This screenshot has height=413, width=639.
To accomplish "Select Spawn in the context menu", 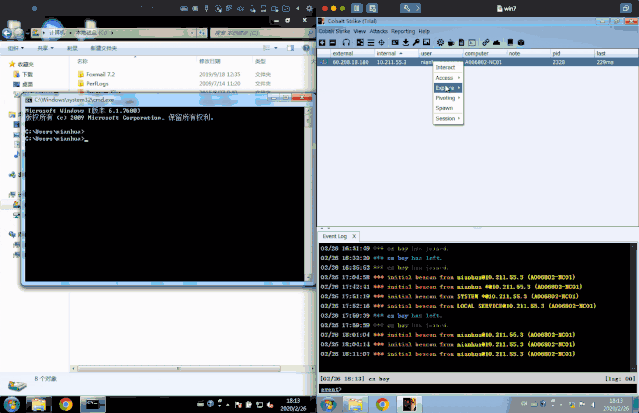I will pos(444,108).
